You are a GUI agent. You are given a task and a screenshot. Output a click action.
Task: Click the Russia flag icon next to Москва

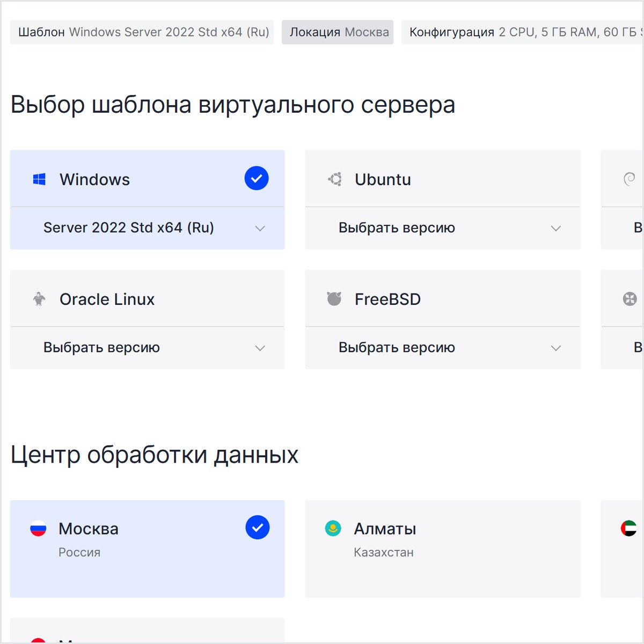point(38,529)
